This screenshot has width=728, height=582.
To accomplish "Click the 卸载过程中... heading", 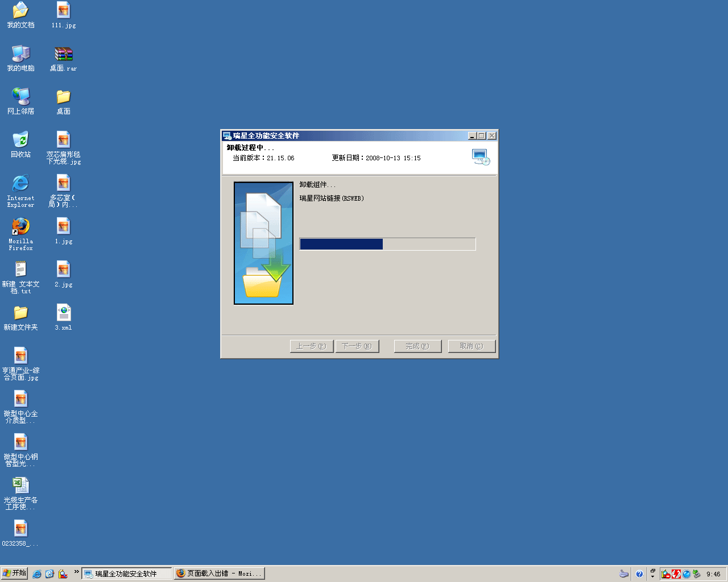I will [x=250, y=148].
